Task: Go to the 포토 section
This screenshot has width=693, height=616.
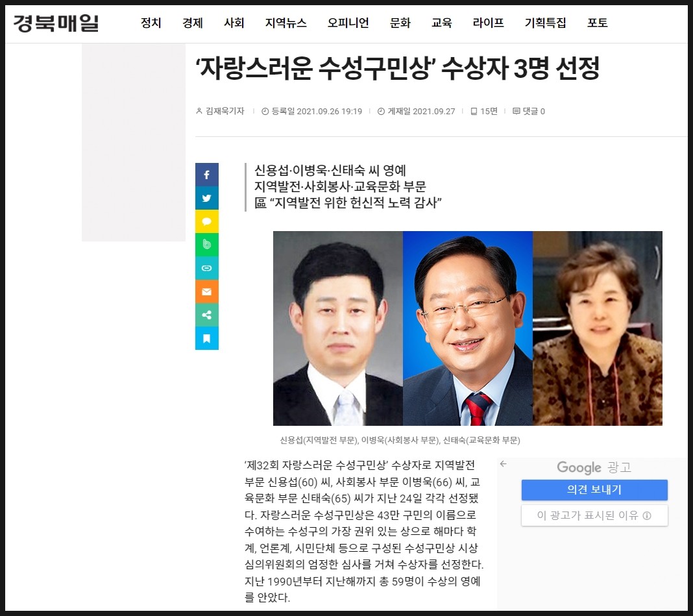Action: coord(598,23)
